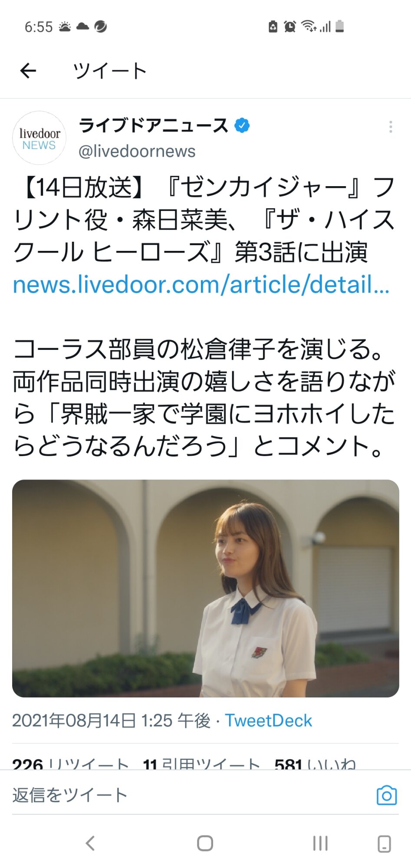Open the three-dot tweet options menu
The width and height of the screenshot is (411, 868).
[391, 127]
